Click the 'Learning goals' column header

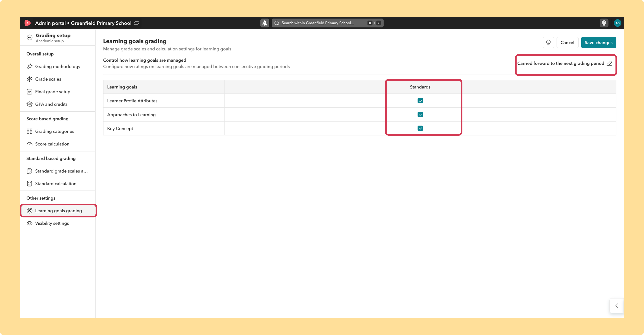pos(122,87)
